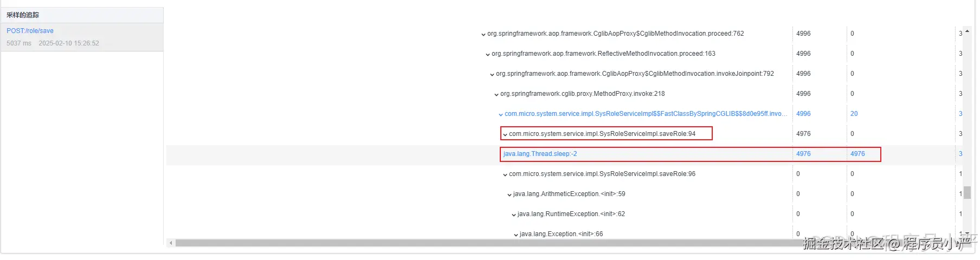Click horizontal scrollbar left arrow

171,243
